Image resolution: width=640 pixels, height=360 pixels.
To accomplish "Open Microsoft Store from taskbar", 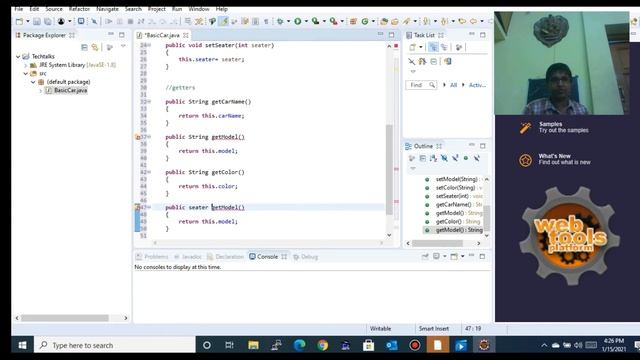I will [x=369, y=345].
